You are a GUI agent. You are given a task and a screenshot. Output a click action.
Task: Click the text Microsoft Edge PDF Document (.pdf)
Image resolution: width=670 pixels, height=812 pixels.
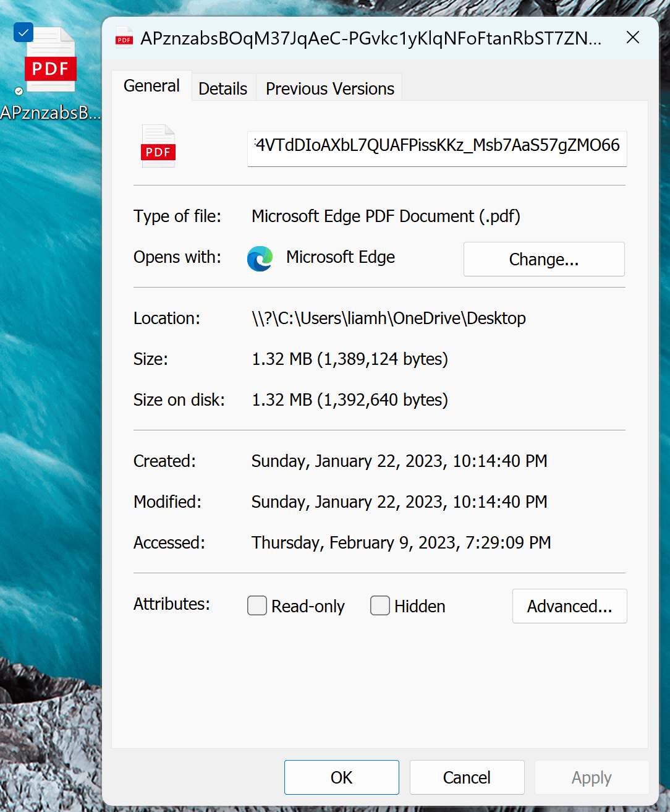(x=386, y=216)
